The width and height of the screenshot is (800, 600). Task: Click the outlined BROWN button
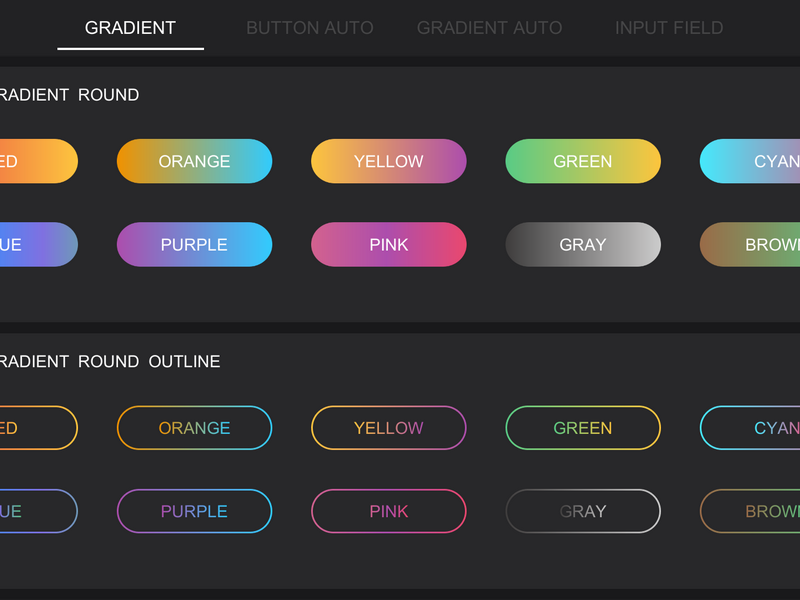click(x=750, y=511)
